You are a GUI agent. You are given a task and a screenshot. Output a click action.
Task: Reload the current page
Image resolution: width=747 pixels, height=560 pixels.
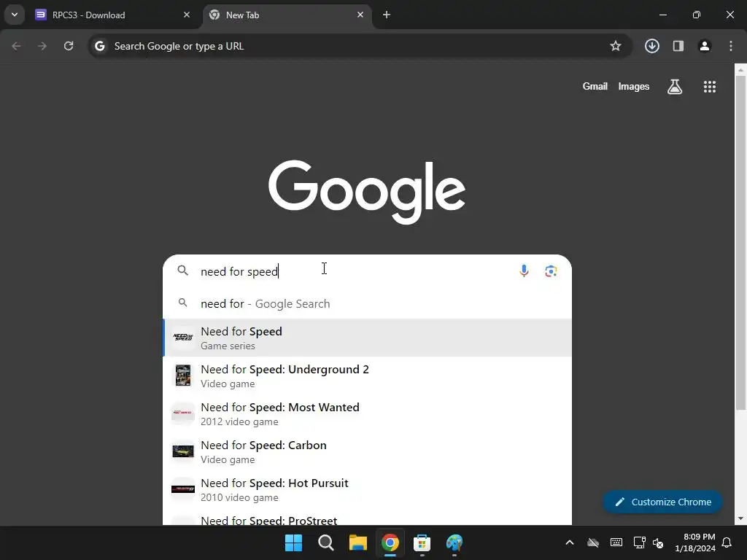click(x=69, y=46)
